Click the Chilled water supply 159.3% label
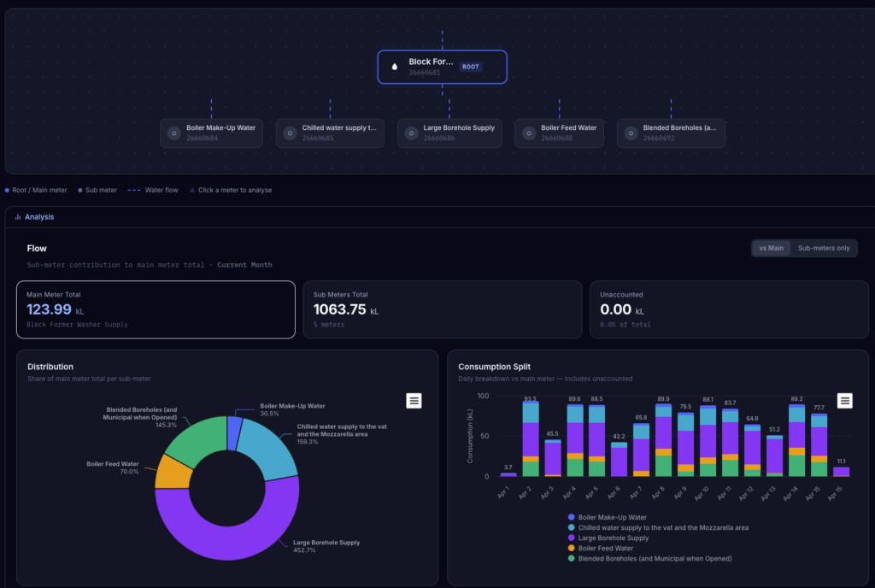 point(342,434)
